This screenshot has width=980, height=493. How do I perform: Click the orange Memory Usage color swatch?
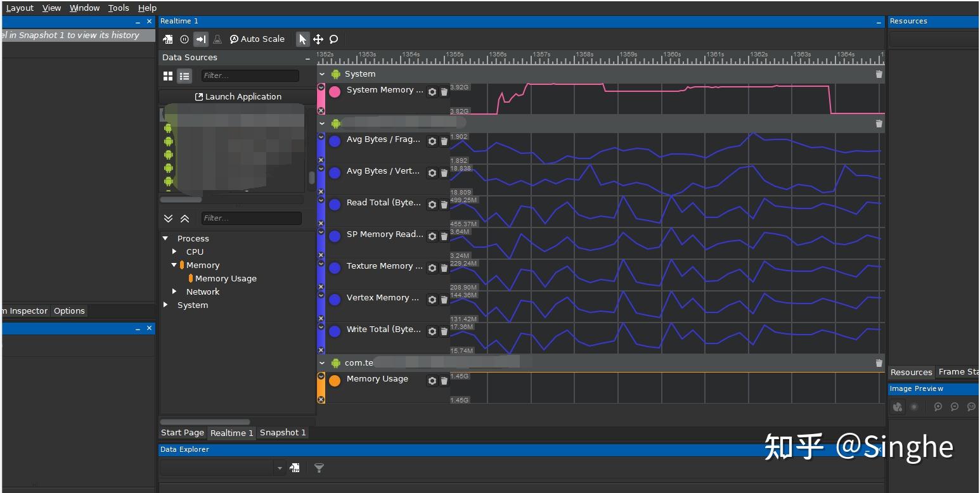click(x=335, y=381)
